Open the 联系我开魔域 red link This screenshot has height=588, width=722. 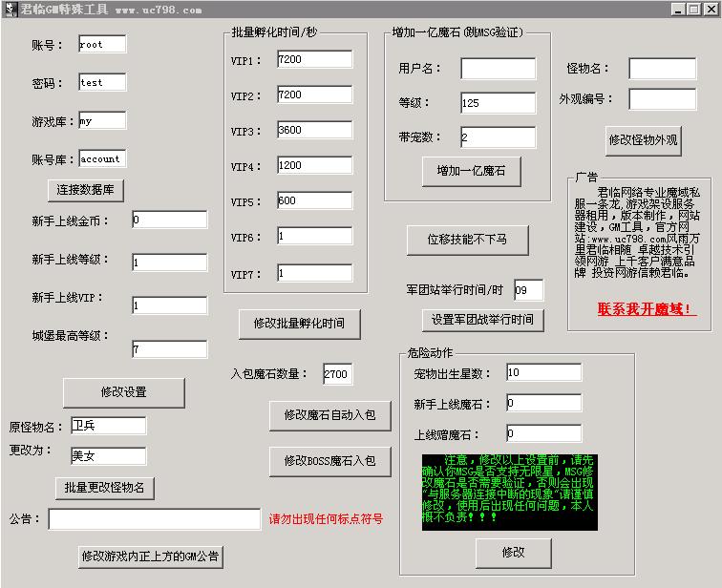pyautogui.click(x=646, y=309)
